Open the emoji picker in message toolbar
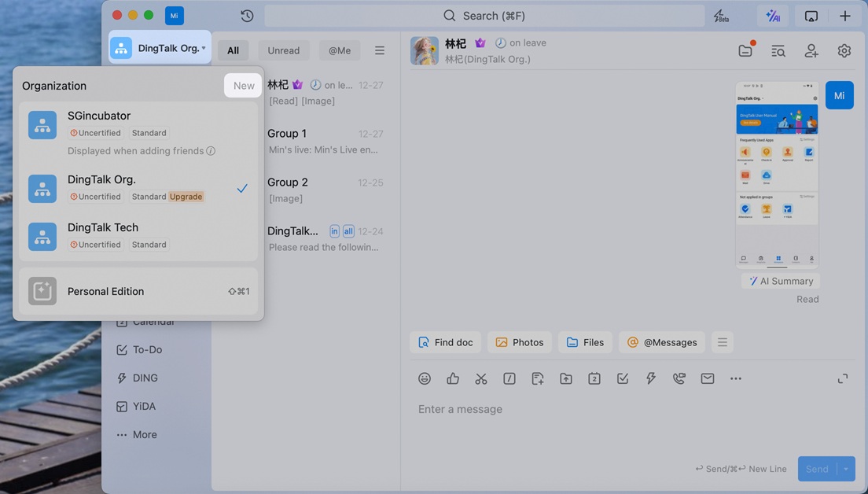 click(x=425, y=378)
